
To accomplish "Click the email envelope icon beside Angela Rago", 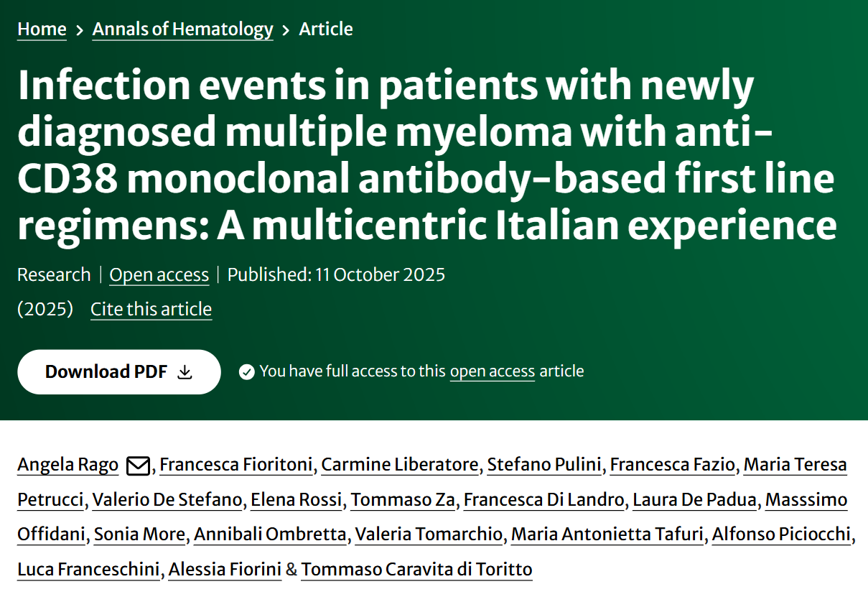I will (x=137, y=466).
